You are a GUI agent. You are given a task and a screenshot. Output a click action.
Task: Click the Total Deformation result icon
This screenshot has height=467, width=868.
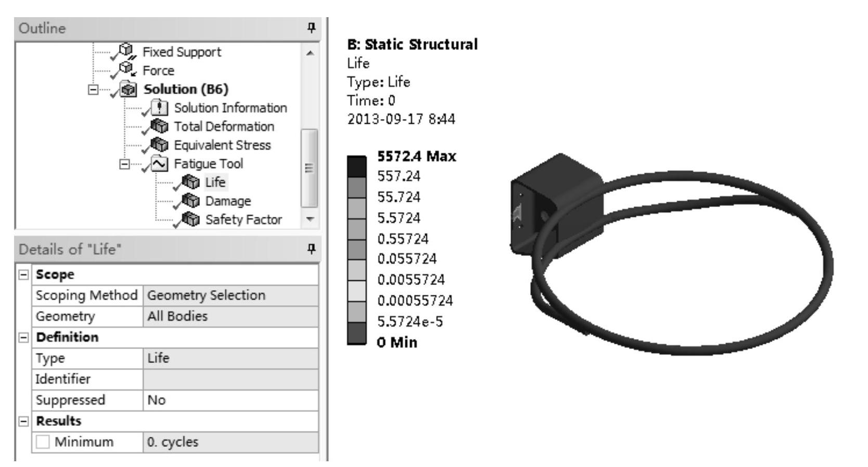click(160, 126)
